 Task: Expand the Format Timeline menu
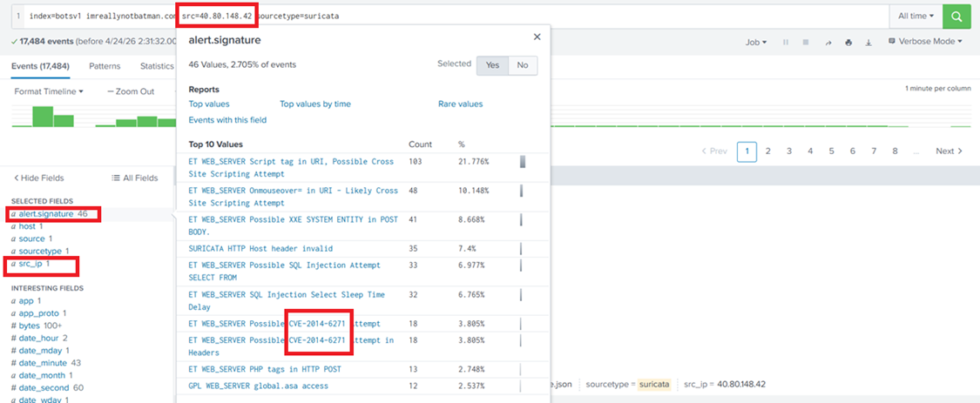(49, 91)
